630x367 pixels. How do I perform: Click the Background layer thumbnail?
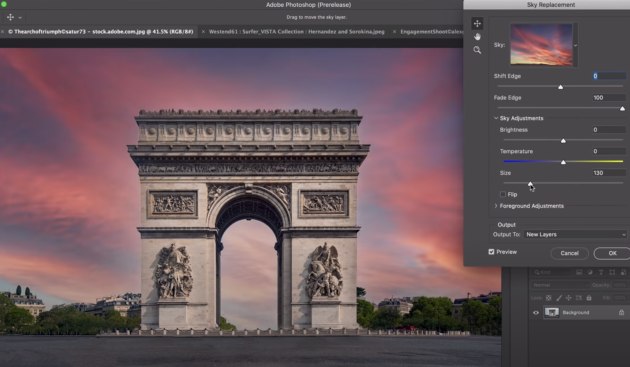pyautogui.click(x=552, y=312)
